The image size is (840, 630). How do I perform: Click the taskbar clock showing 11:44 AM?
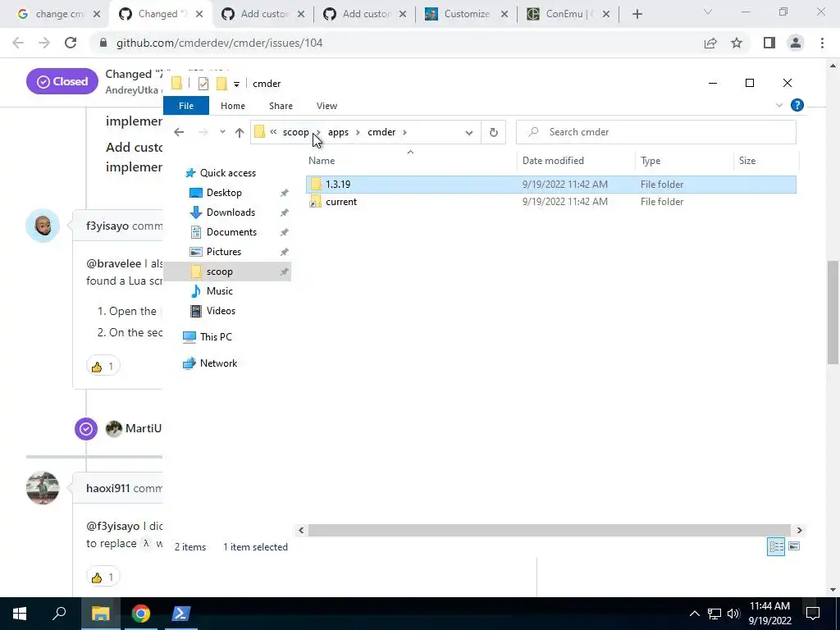pos(769,614)
